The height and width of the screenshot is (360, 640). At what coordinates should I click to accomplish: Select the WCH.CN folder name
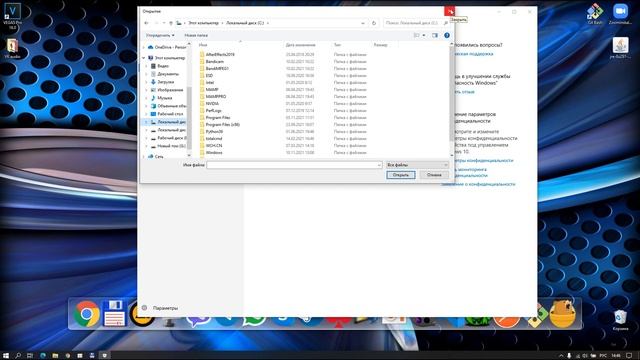tap(214, 146)
